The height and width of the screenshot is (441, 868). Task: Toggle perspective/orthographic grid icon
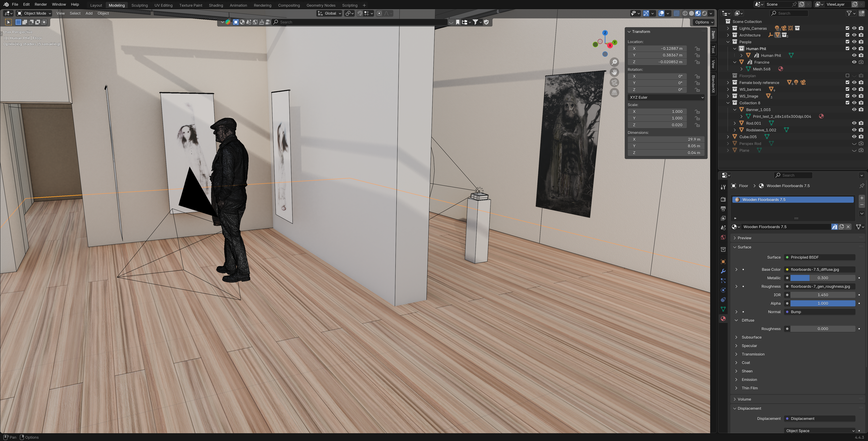point(614,93)
